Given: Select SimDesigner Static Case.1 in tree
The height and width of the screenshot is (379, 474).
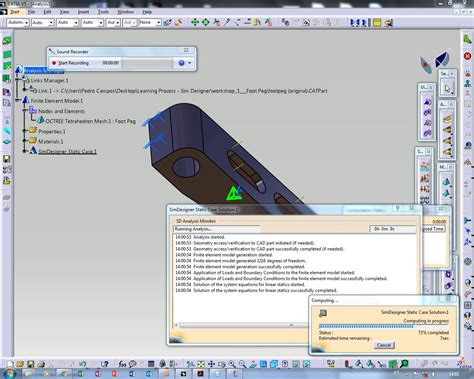Looking at the screenshot, I should pos(67,152).
